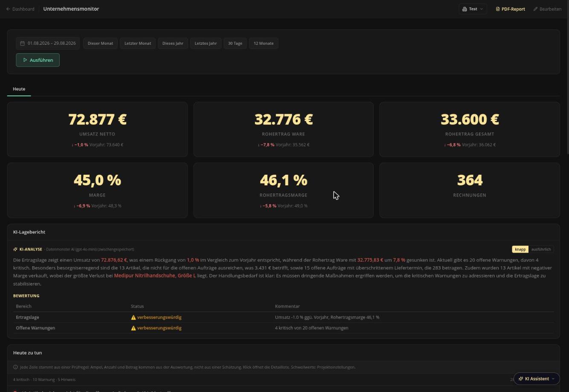Click the document icon of PDF-Report
The image size is (569, 392).
click(x=497, y=9)
